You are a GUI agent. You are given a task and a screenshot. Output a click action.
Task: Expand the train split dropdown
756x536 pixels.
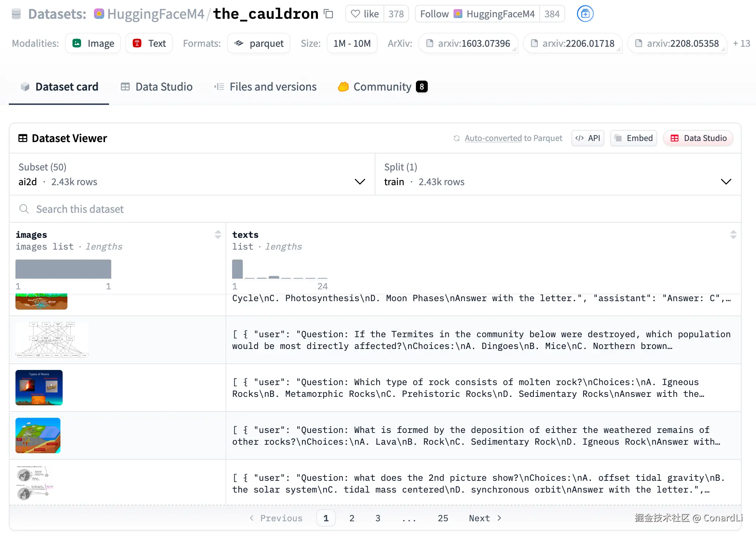pyautogui.click(x=726, y=181)
